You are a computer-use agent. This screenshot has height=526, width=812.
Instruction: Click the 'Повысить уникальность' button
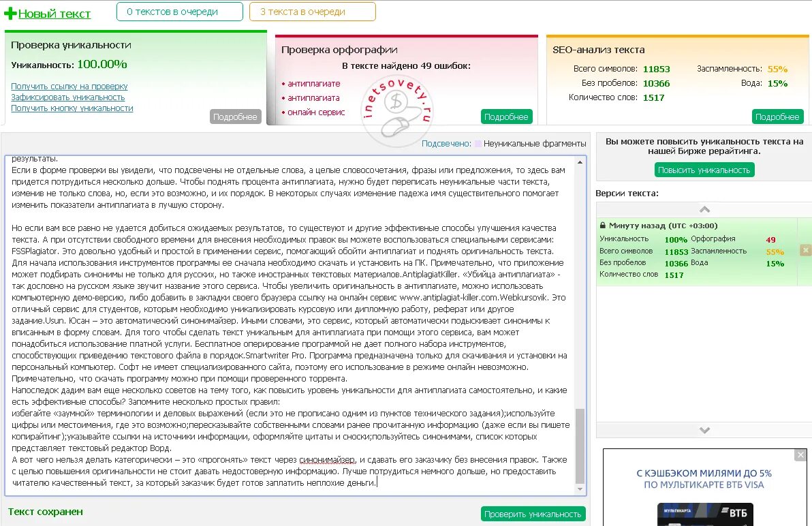pyautogui.click(x=704, y=170)
